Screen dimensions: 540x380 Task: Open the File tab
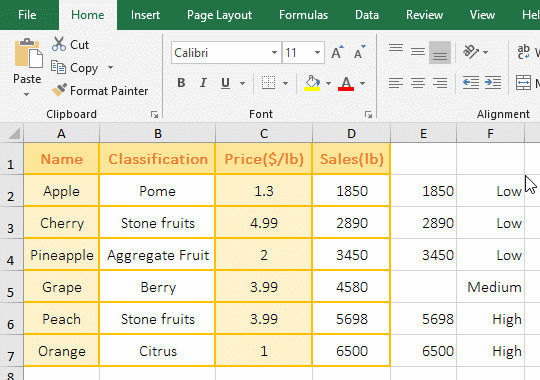click(27, 15)
